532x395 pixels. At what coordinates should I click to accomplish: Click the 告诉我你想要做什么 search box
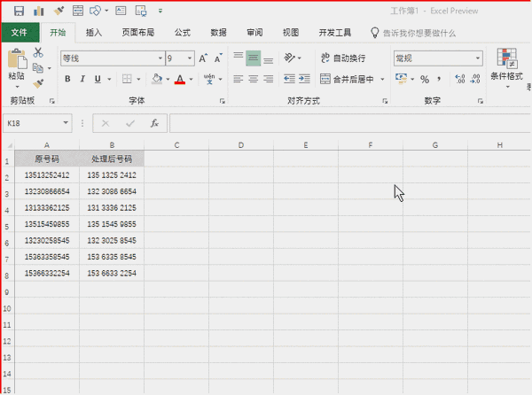[x=413, y=33]
